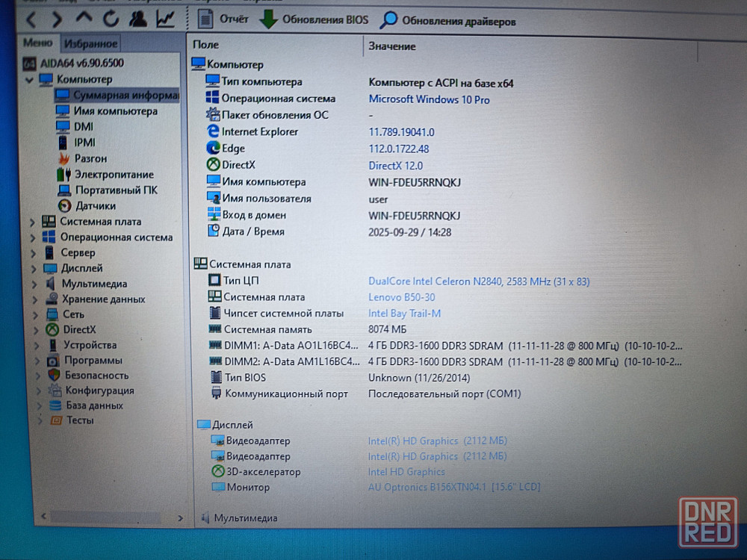The width and height of the screenshot is (747, 560).
Task: Switch to the Меню tab
Action: click(x=37, y=43)
